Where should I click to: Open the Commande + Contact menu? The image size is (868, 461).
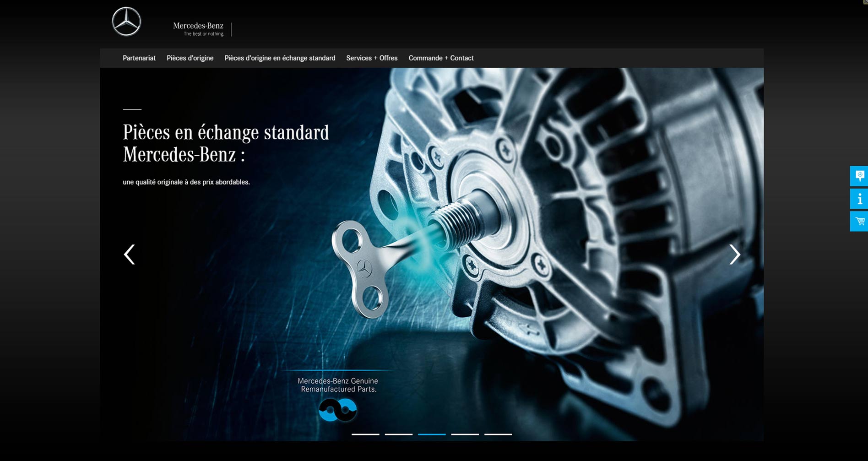pyautogui.click(x=441, y=58)
